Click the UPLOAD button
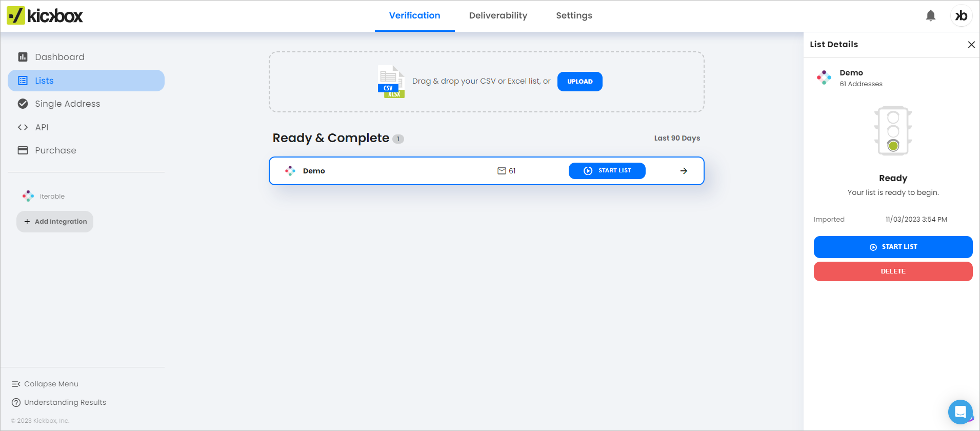The width and height of the screenshot is (980, 431). [x=579, y=82]
